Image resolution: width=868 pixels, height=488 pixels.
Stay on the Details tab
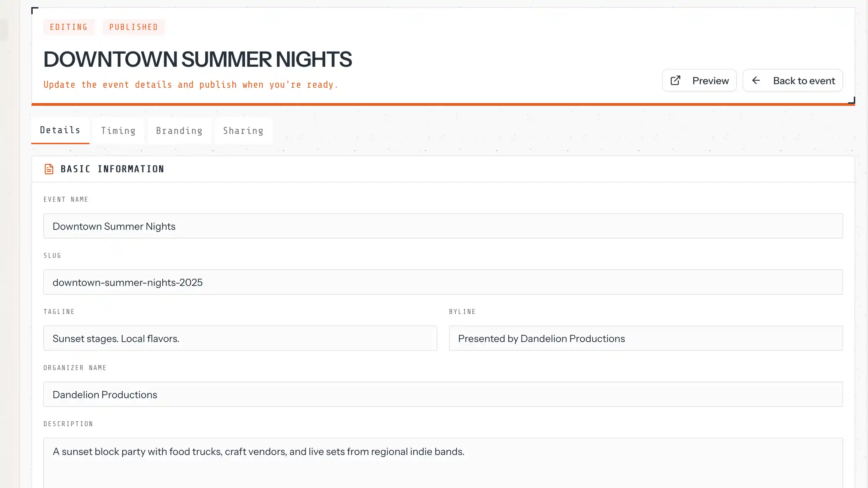click(60, 130)
